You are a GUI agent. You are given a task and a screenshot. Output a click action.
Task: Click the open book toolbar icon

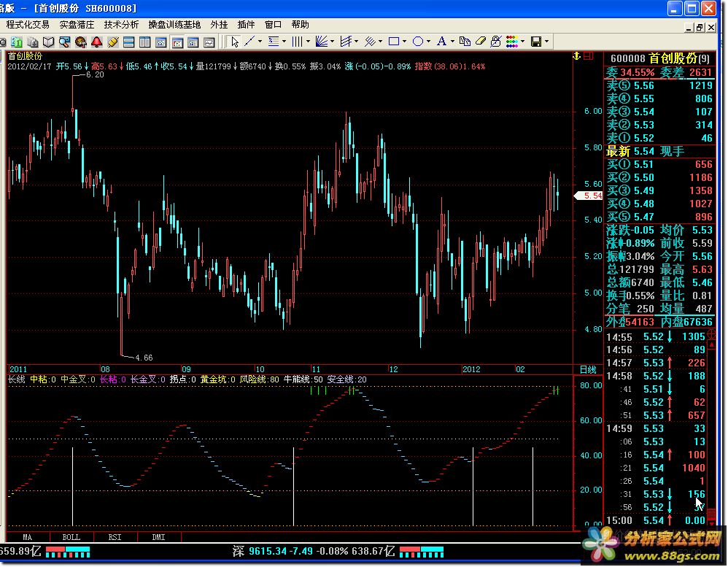coord(49,42)
